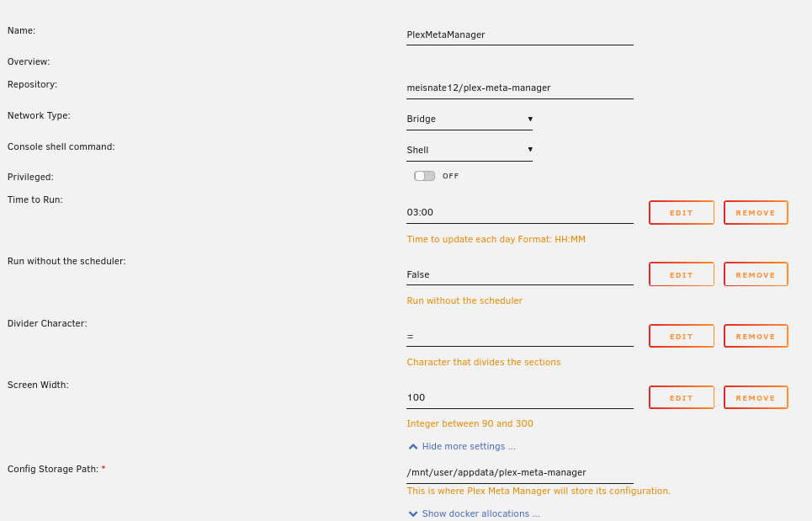Click REMOVE for Divider Character
812x521 pixels.
point(756,336)
